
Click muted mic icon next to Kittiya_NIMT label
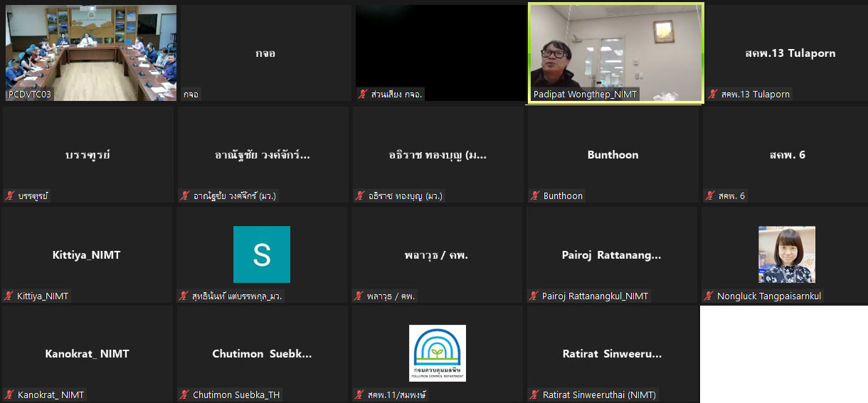pyautogui.click(x=9, y=296)
